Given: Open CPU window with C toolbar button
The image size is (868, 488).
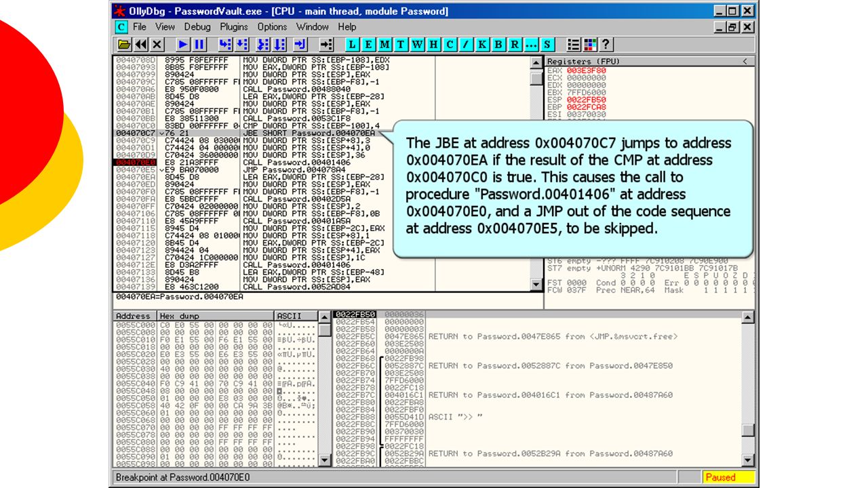Looking at the screenshot, I should click(x=450, y=45).
